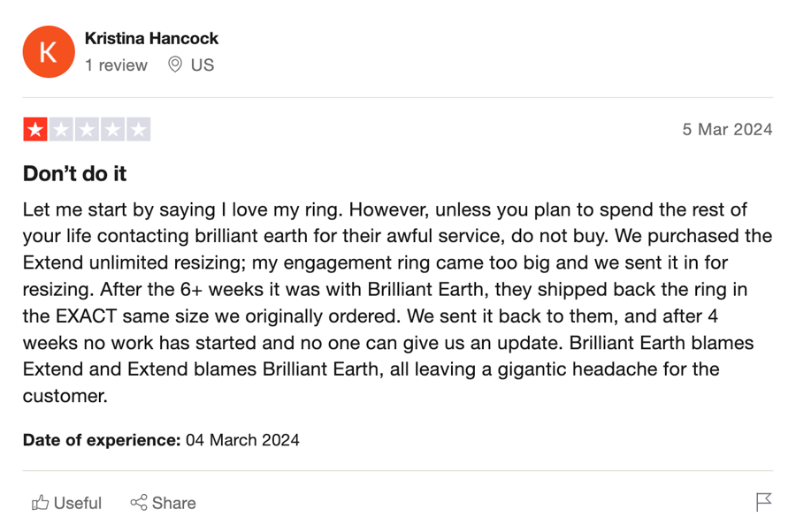Click the US country label
Viewport: 796px width, 532px height.
[x=203, y=65]
